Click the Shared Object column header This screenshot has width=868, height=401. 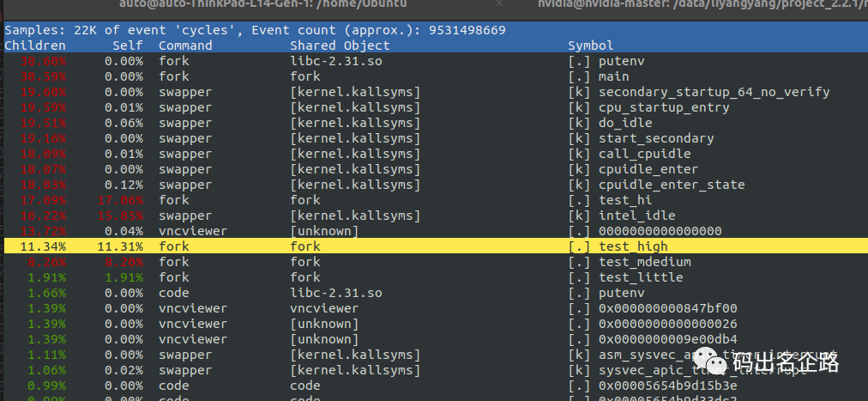tap(340, 46)
